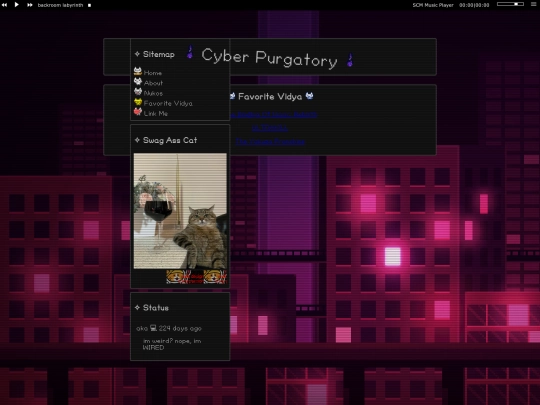Go to the Nukos page link
This screenshot has height=405, width=540.
153,93
